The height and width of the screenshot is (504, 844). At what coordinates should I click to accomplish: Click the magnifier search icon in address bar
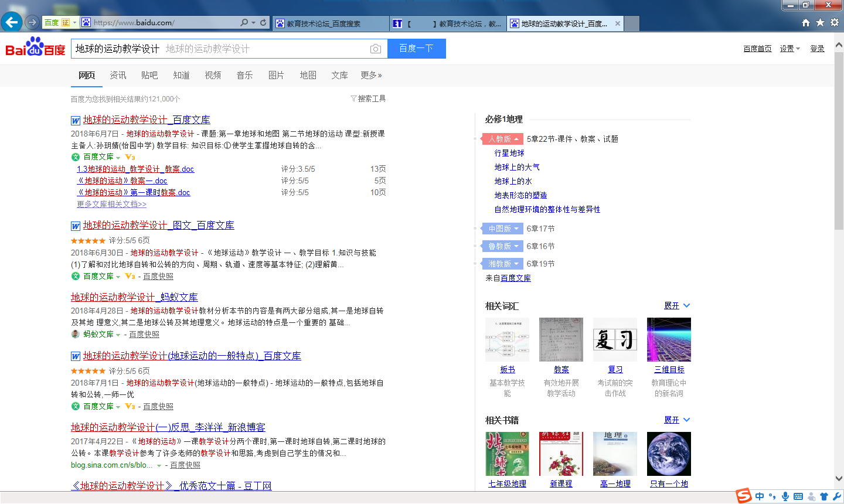pos(244,22)
